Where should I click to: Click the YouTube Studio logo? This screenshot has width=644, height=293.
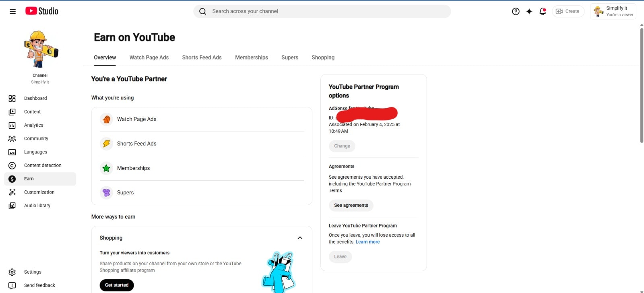tap(42, 11)
